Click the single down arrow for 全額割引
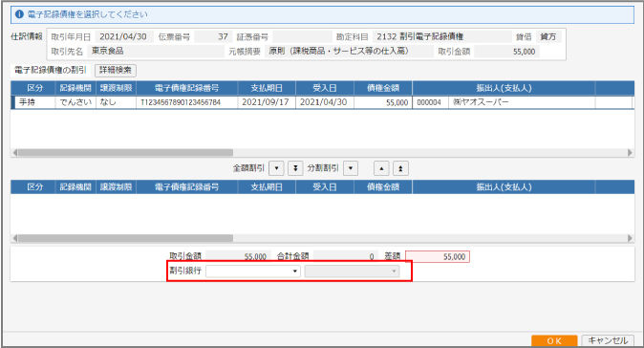644x348 pixels. (276, 168)
